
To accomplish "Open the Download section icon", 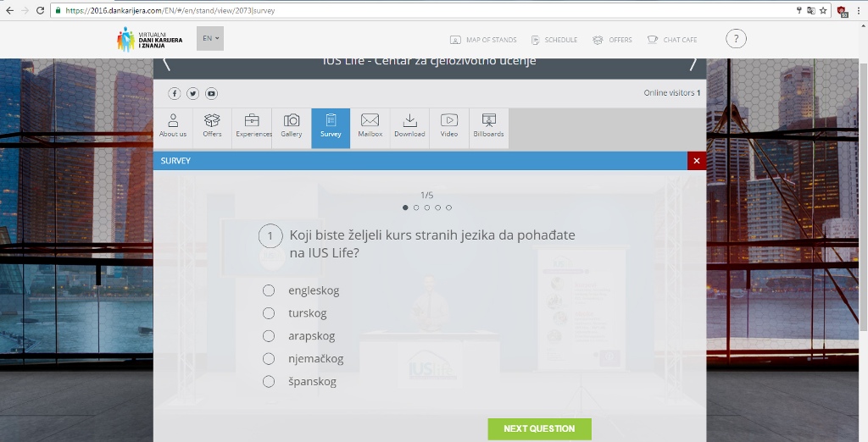I will [x=409, y=125].
